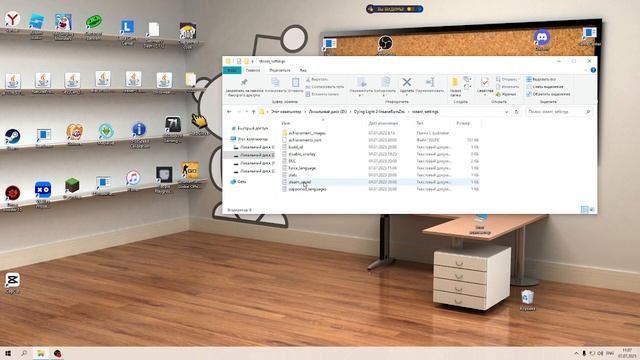The width and height of the screenshot is (640, 360).
Task: Click the Open (Открыть) ribbon command
Action: pos(507,79)
